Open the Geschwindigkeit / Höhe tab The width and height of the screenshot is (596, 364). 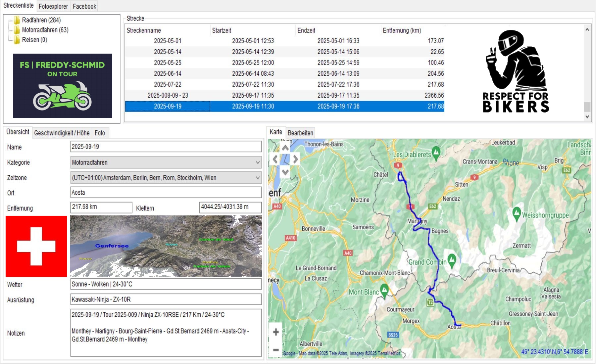pos(62,133)
